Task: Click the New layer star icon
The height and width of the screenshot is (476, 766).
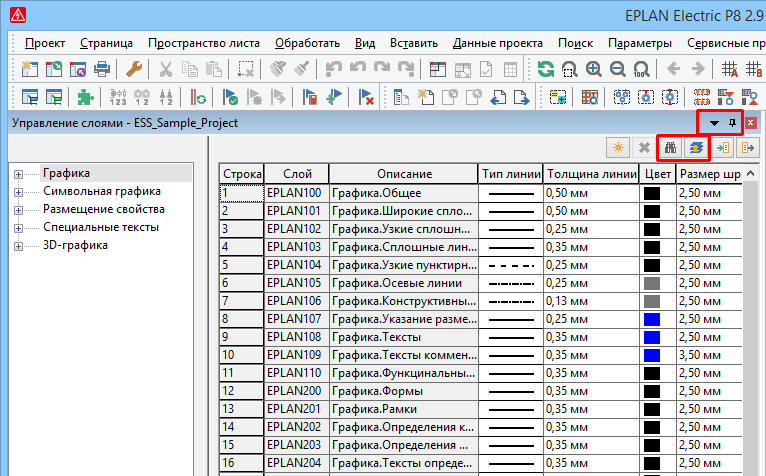Action: pos(620,147)
